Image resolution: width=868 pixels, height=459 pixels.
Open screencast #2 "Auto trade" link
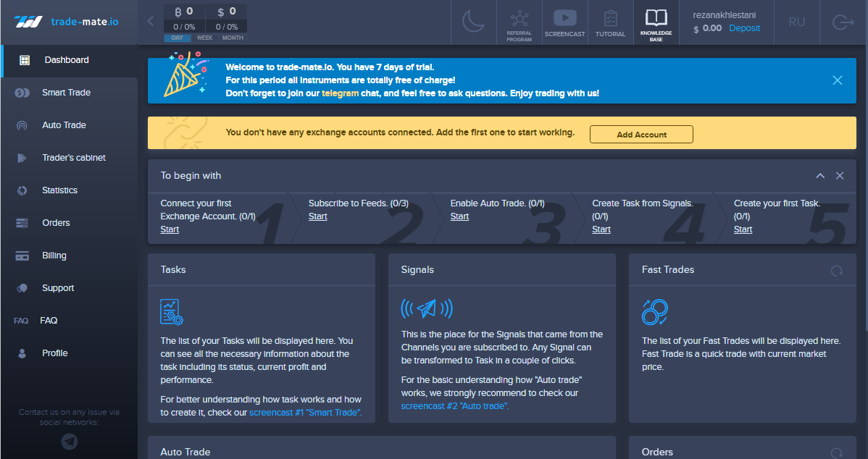click(454, 406)
